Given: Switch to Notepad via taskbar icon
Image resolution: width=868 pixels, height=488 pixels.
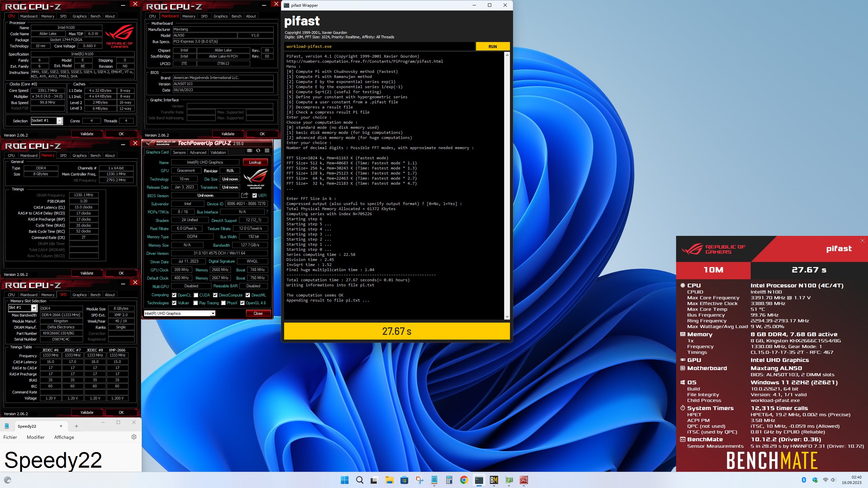Looking at the screenshot, I should [434, 480].
